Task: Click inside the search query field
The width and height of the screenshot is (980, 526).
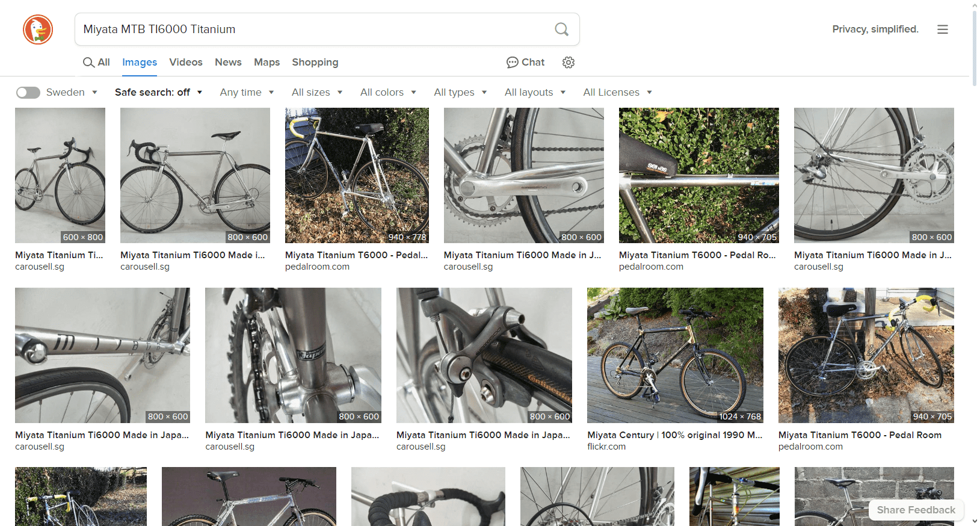Action: point(313,29)
